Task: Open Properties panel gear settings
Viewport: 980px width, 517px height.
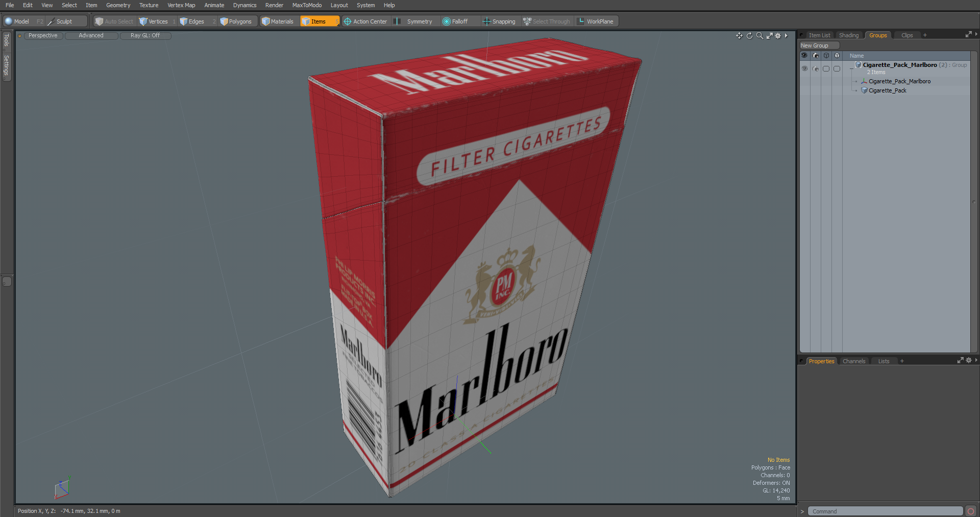Action: coord(969,361)
